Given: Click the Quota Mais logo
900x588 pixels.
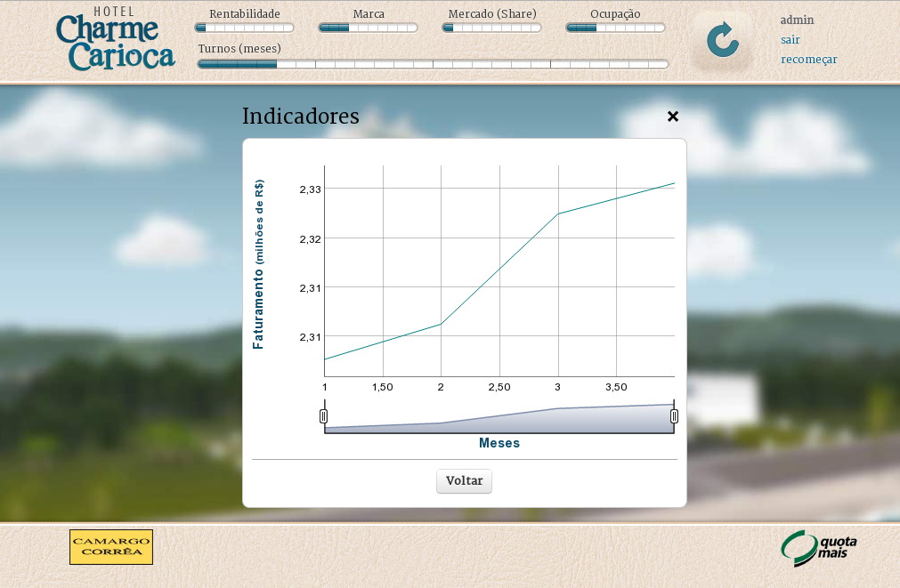Looking at the screenshot, I should pos(819,548).
